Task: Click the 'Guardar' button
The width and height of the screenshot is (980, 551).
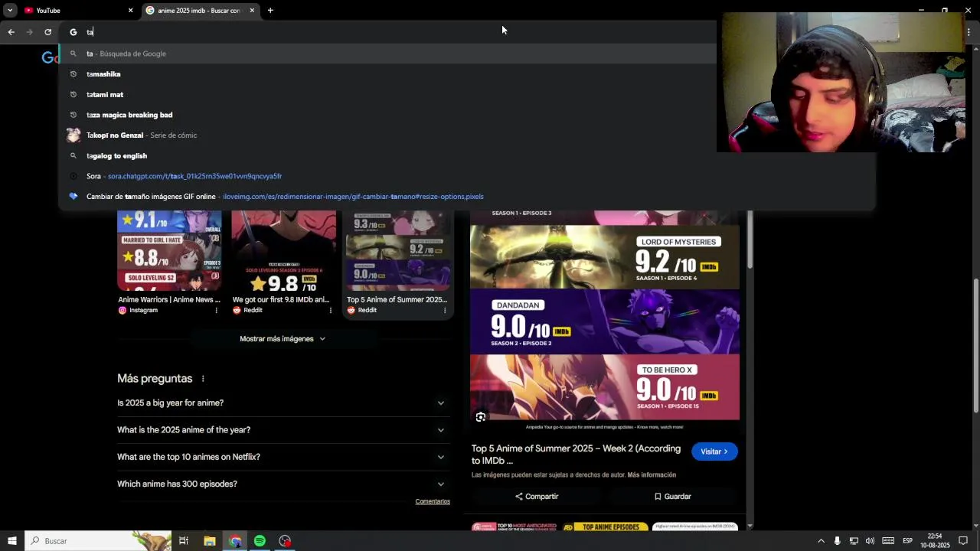Action: point(673,497)
